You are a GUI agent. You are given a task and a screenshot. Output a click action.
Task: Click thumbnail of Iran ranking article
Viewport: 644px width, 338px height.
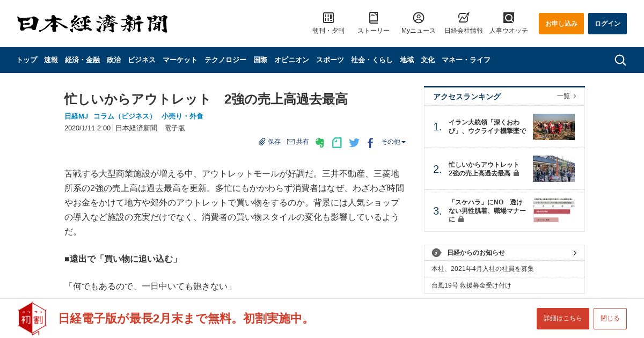(554, 127)
